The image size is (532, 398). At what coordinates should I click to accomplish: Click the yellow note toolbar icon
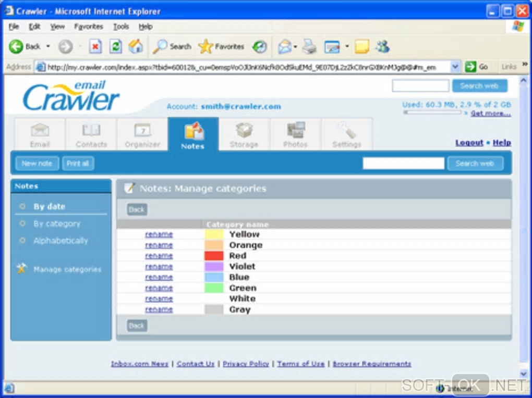(x=361, y=47)
